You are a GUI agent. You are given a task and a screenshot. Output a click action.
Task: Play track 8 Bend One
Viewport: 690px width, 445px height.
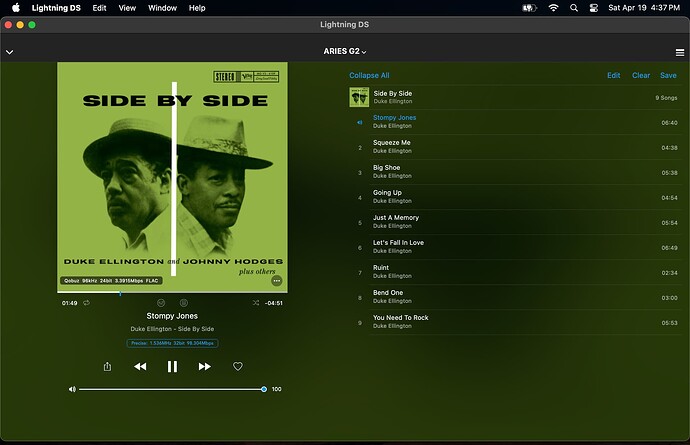pos(515,297)
